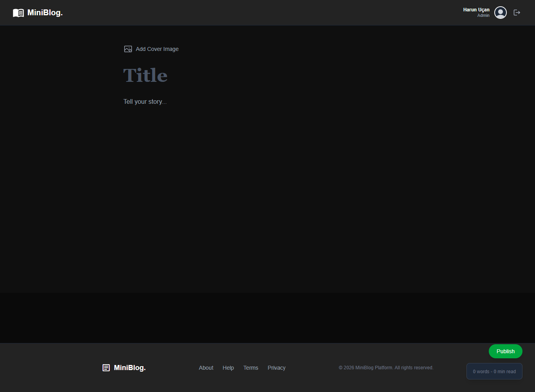Open the About page from the footer
Image resolution: width=535 pixels, height=392 pixels.
206,368
